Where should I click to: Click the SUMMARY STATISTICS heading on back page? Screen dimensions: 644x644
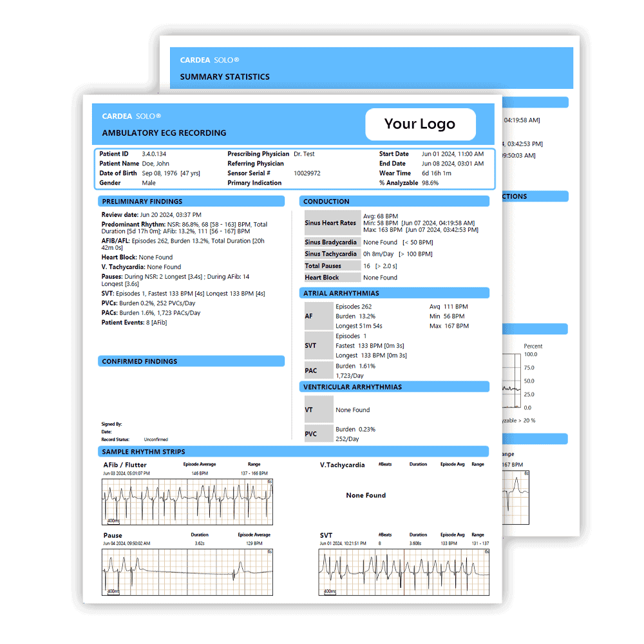[225, 77]
